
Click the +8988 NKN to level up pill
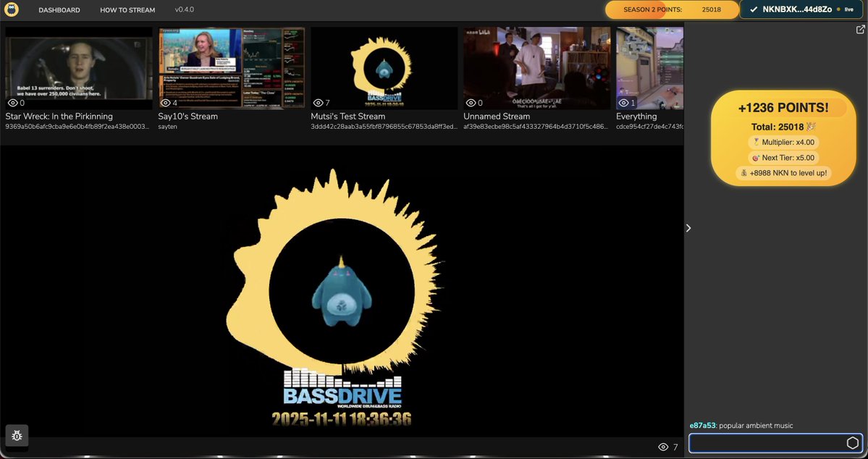(x=783, y=173)
